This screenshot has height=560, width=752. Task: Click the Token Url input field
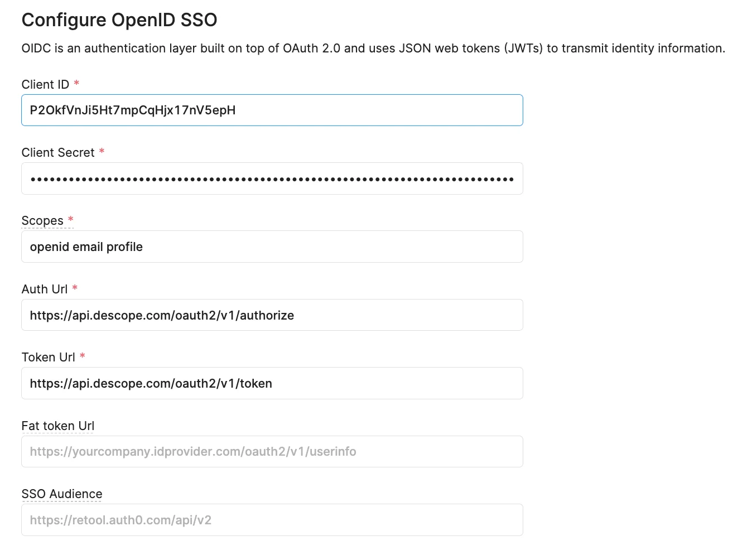click(x=272, y=383)
